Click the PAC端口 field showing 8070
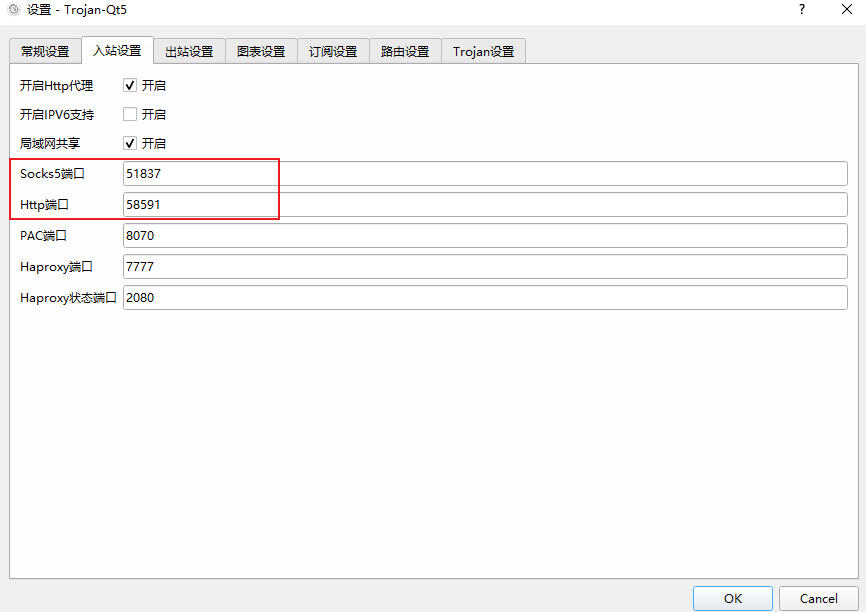The height and width of the screenshot is (612, 866). (485, 236)
